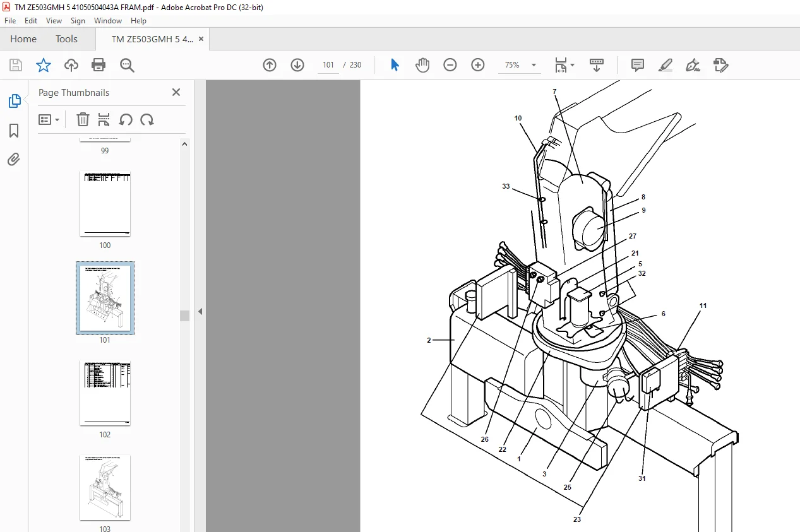This screenshot has width=800, height=532.
Task: Open the View menu
Action: pyautogui.click(x=54, y=21)
